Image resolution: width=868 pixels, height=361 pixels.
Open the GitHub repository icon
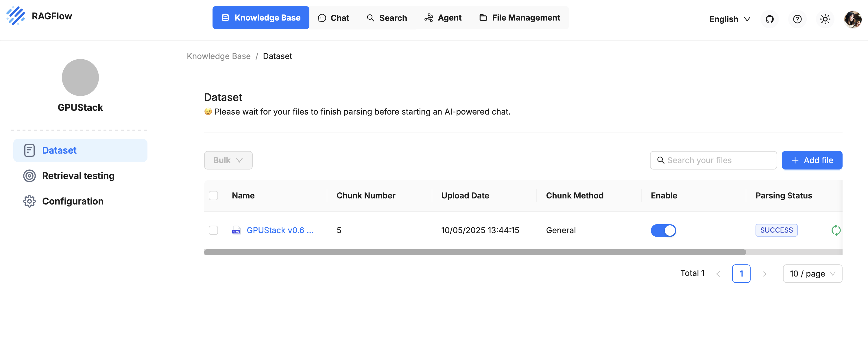point(769,19)
